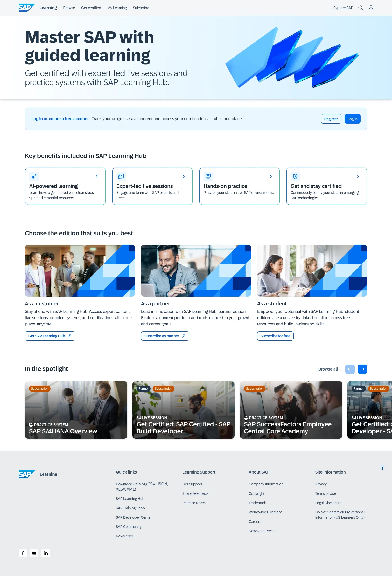Open the Subscribe menu item
This screenshot has height=576, width=392.
(x=141, y=8)
